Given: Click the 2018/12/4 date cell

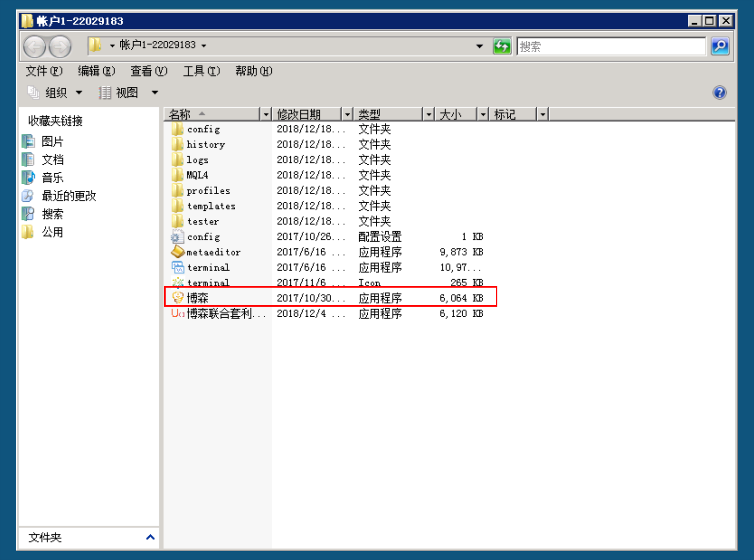Looking at the screenshot, I should click(311, 313).
